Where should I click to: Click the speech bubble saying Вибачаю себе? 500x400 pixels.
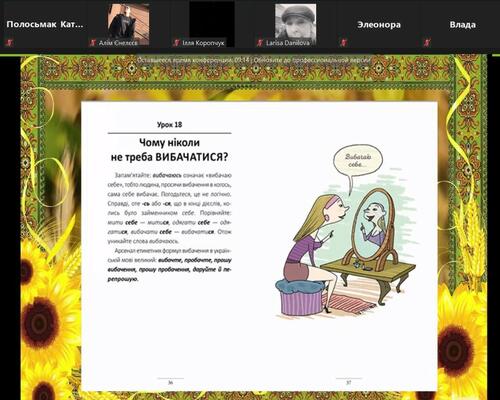(x=358, y=161)
